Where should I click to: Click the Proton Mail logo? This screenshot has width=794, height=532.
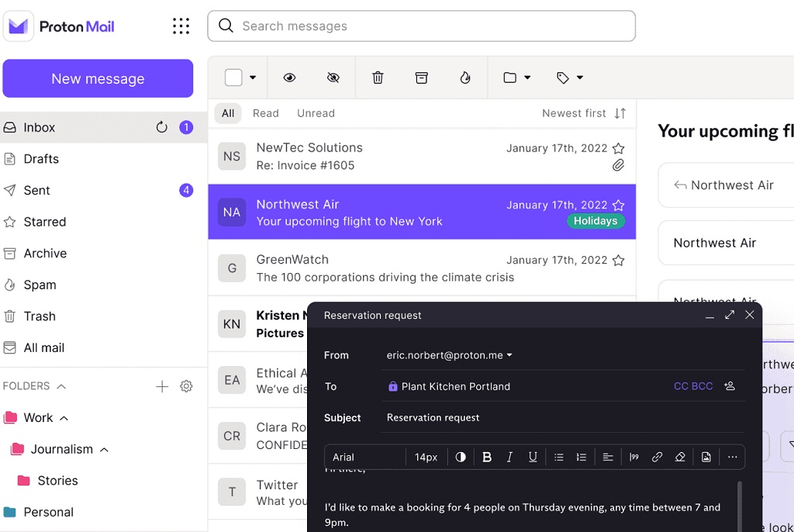60,26
